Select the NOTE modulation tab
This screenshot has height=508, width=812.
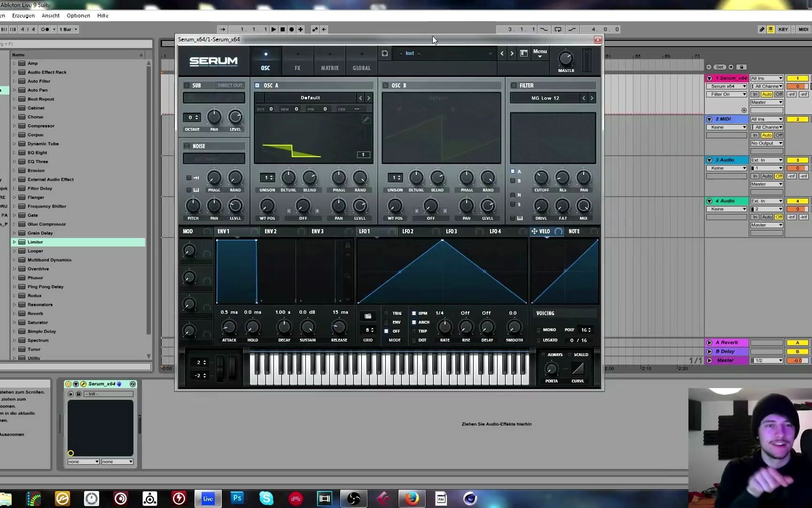(574, 231)
